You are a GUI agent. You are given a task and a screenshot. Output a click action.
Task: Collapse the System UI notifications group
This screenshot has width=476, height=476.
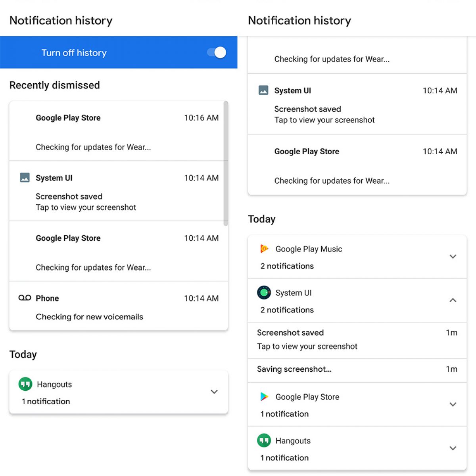(453, 300)
